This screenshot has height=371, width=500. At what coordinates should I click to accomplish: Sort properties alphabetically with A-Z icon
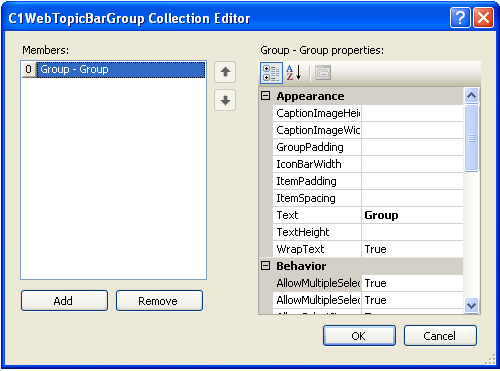point(294,73)
